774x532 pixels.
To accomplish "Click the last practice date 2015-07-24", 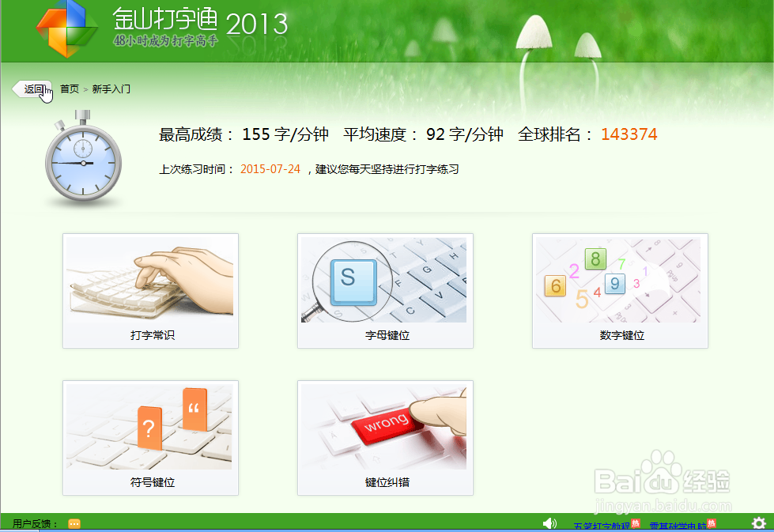I will click(x=270, y=169).
